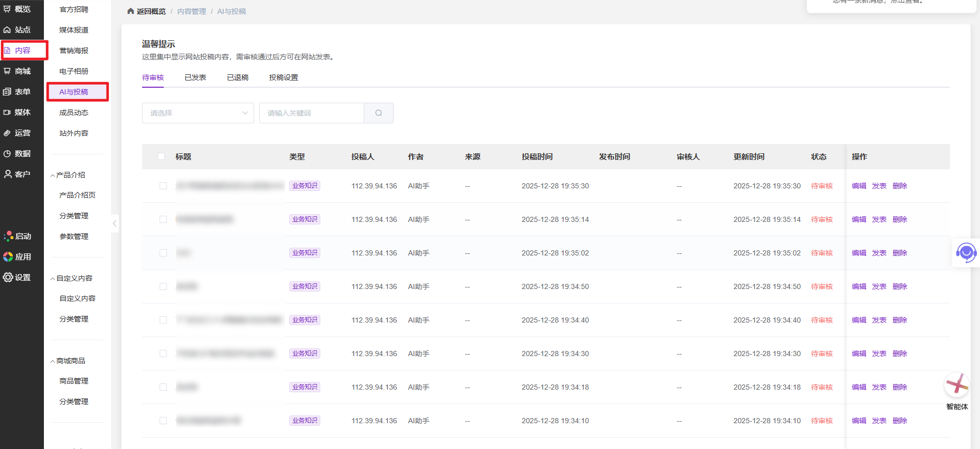
Task: Open 应用 colorful icon in sidebar
Action: tap(8, 257)
